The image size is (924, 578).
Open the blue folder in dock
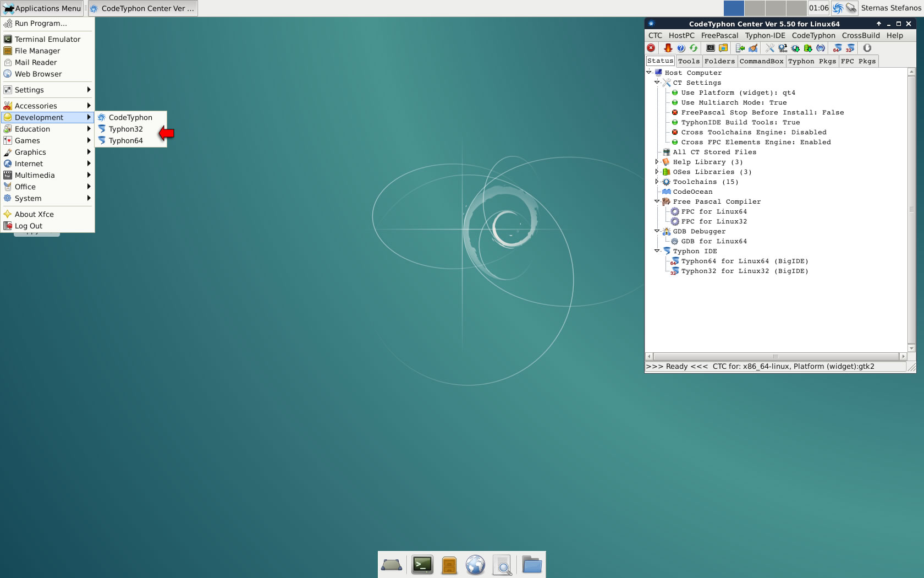point(532,565)
